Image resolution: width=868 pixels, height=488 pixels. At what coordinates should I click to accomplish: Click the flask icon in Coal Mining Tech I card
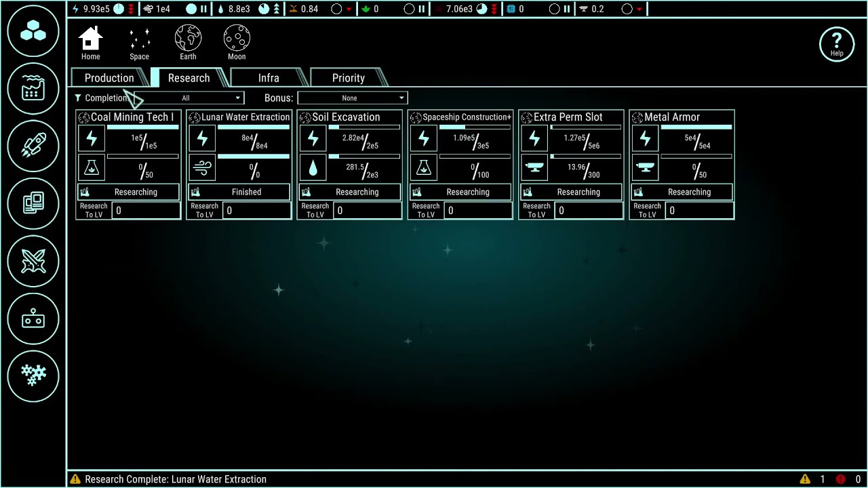[92, 167]
